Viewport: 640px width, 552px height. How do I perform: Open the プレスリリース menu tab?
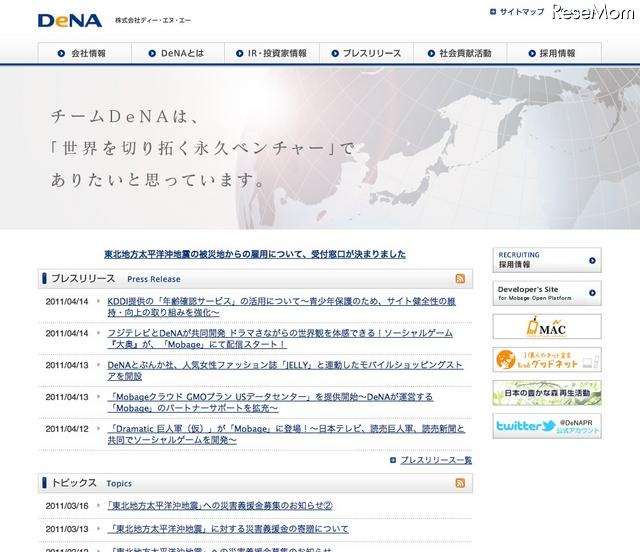[x=367, y=53]
